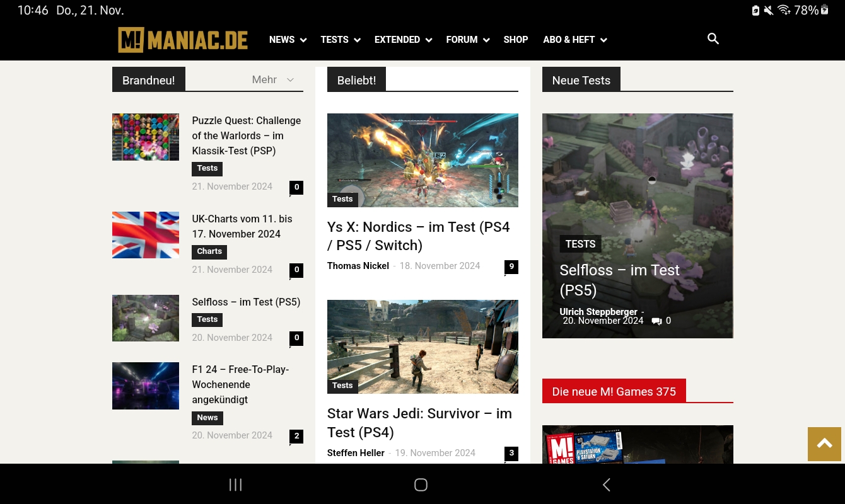
Task: Click the MANIAC.DE logo
Action: pos(183,40)
